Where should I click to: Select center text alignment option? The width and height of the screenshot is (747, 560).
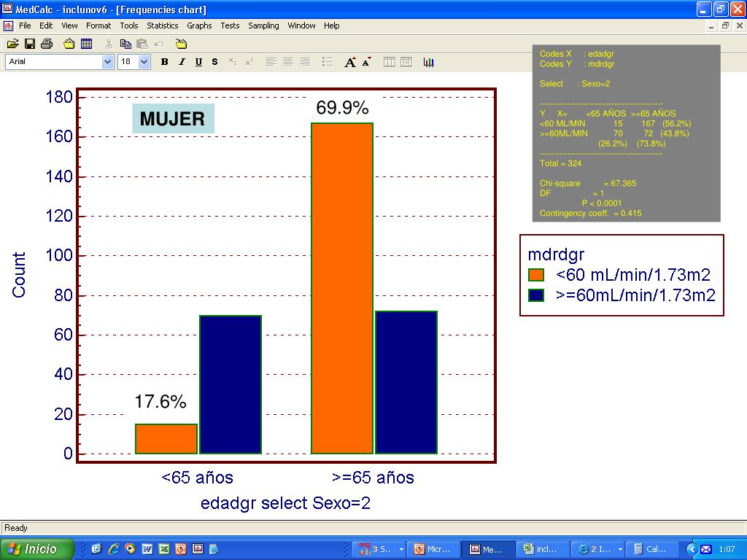tap(287, 62)
